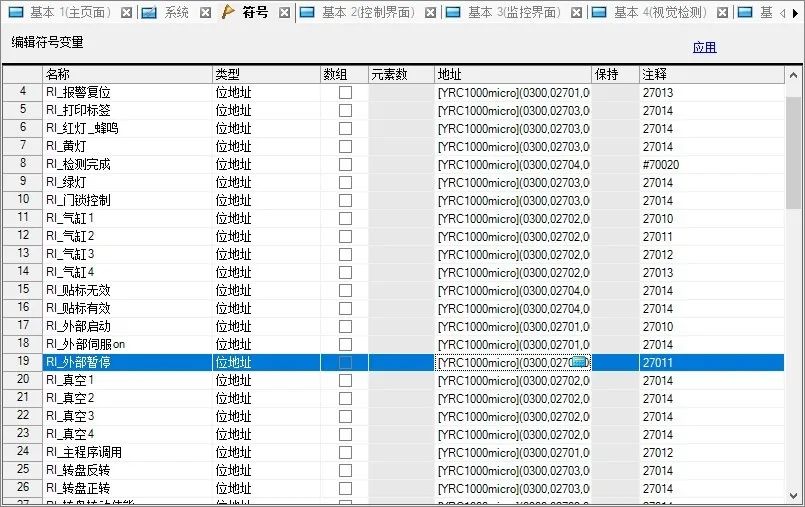The height and width of the screenshot is (507, 805).
Task: Click the 符号 tab flag icon
Action: tap(228, 13)
